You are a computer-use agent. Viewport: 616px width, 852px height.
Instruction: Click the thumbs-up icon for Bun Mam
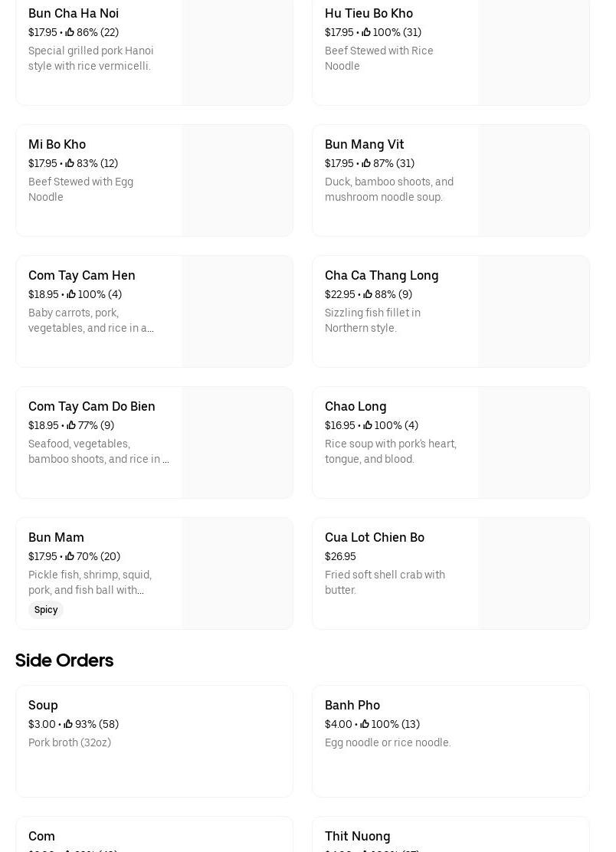click(x=70, y=556)
